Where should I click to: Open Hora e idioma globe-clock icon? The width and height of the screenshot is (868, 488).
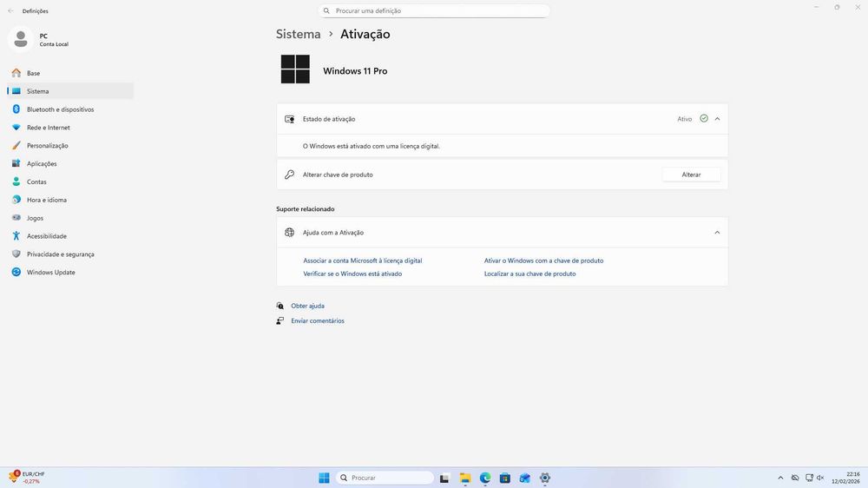[16, 200]
